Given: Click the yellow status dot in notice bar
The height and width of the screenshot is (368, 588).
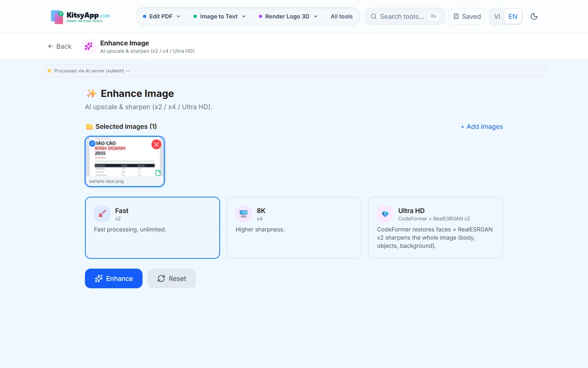Looking at the screenshot, I should click(49, 71).
